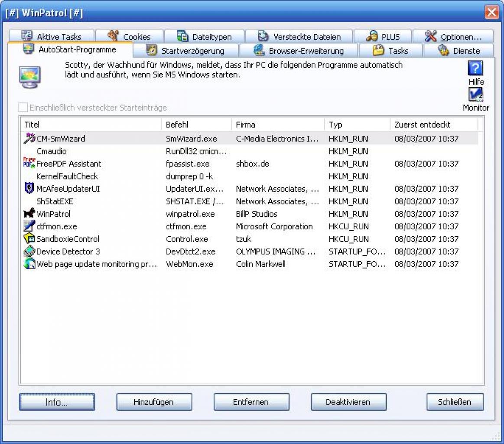Click the dumprep 0 -k command cell
The width and height of the screenshot is (504, 444).
click(189, 176)
